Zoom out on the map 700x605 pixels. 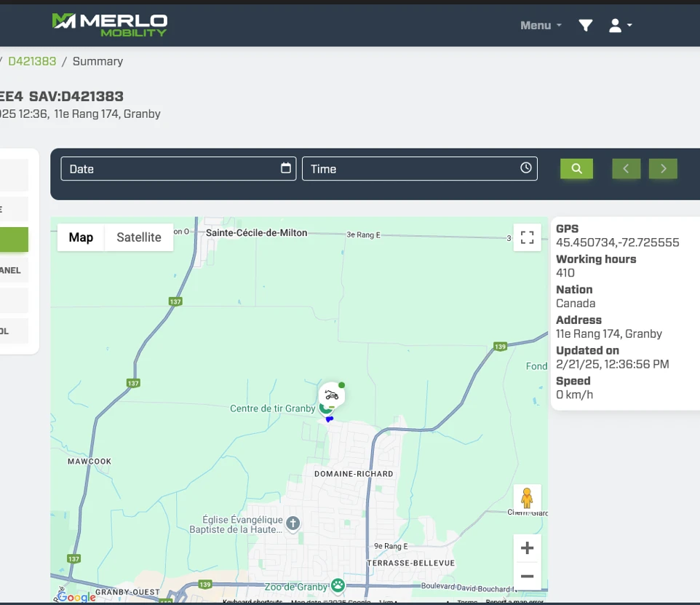(528, 577)
